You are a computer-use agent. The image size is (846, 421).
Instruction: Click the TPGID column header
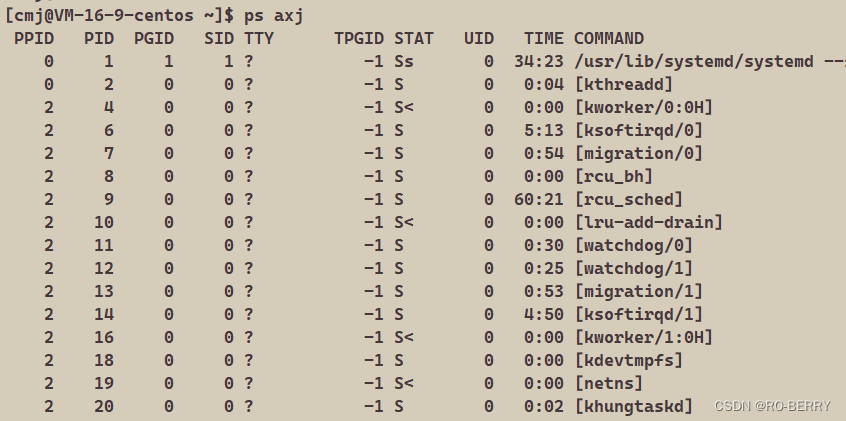359,38
